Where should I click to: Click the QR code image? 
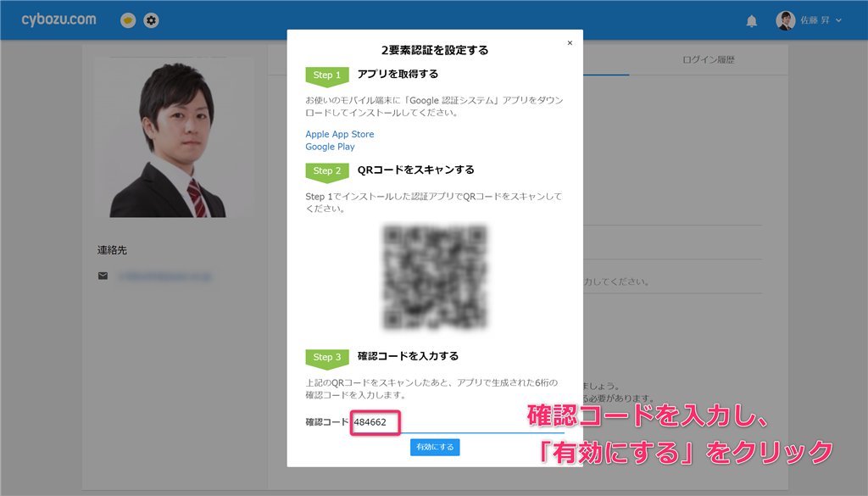tap(435, 276)
